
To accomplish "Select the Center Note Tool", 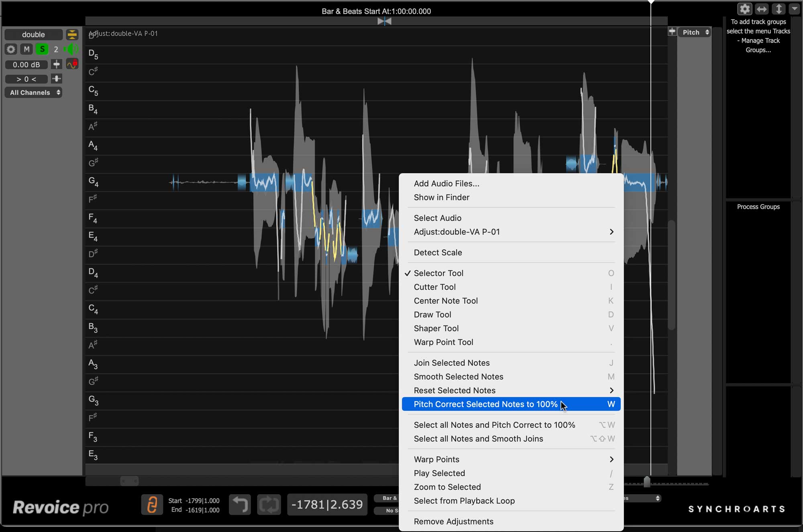I will point(511,301).
